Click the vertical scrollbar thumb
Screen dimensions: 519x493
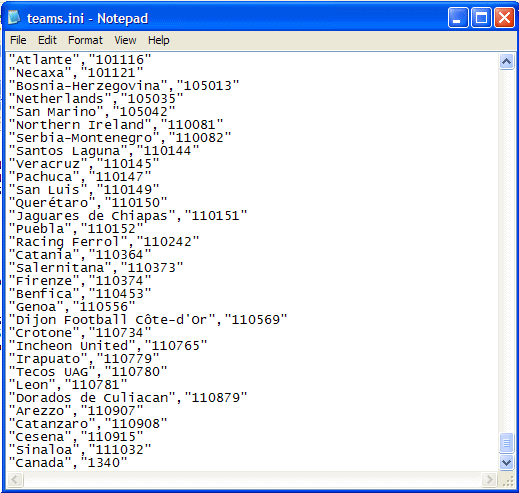[x=506, y=443]
